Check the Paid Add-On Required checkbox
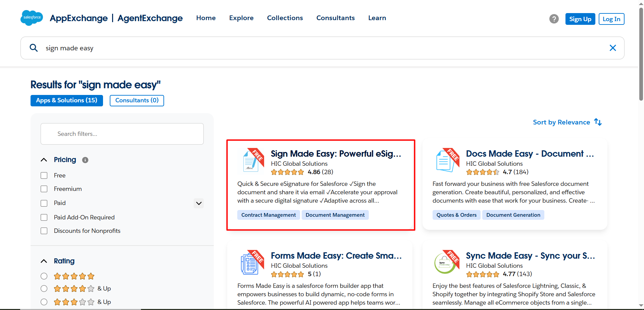The width and height of the screenshot is (644, 310). click(x=44, y=217)
